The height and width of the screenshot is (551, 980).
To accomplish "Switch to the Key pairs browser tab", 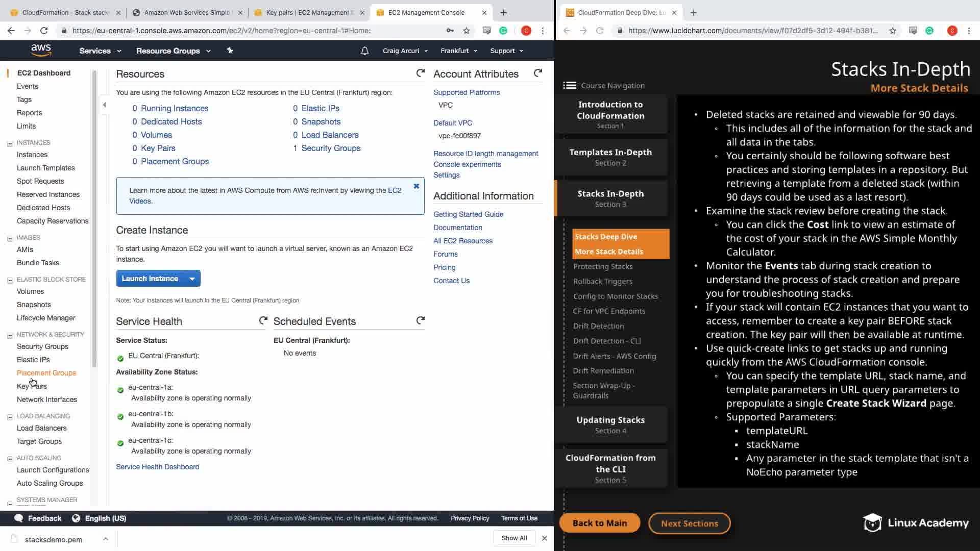I will tap(307, 12).
